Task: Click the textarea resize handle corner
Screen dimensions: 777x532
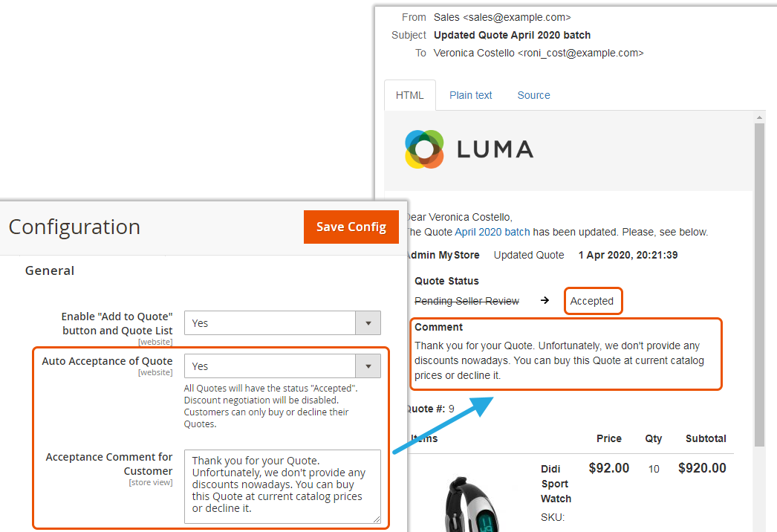Action: (377, 519)
